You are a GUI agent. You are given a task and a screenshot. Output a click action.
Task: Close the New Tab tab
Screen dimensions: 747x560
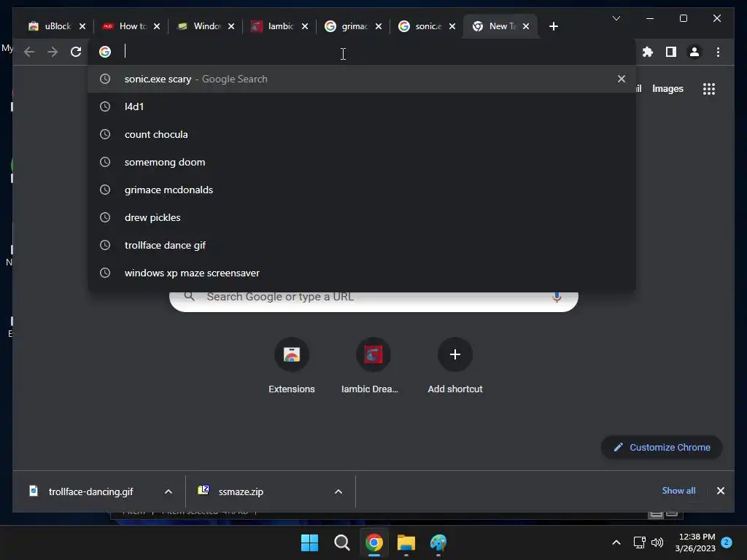click(x=526, y=26)
